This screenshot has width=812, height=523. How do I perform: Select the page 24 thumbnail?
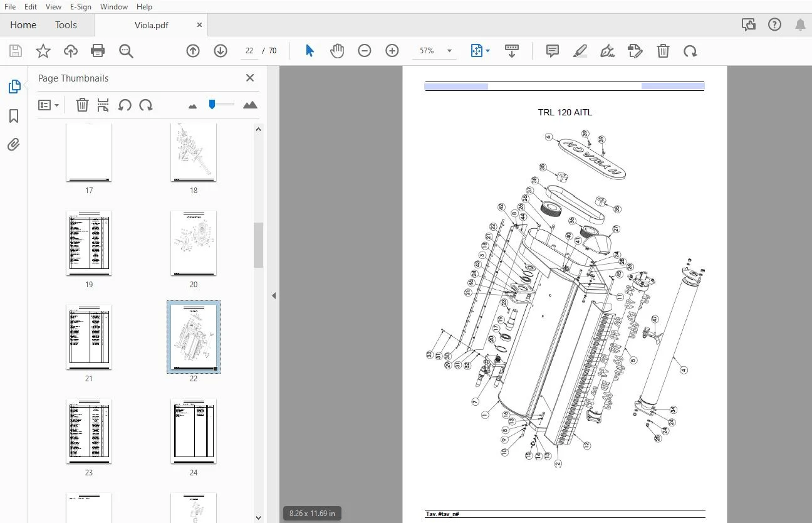click(x=194, y=431)
